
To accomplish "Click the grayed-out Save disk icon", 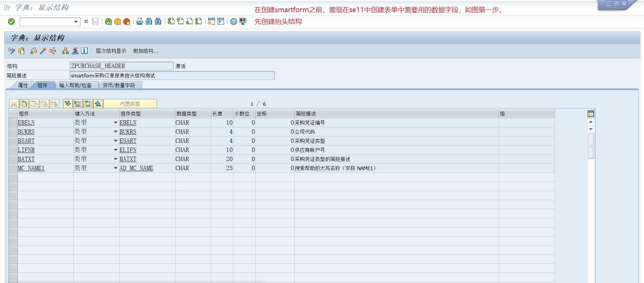I will coord(95,22).
